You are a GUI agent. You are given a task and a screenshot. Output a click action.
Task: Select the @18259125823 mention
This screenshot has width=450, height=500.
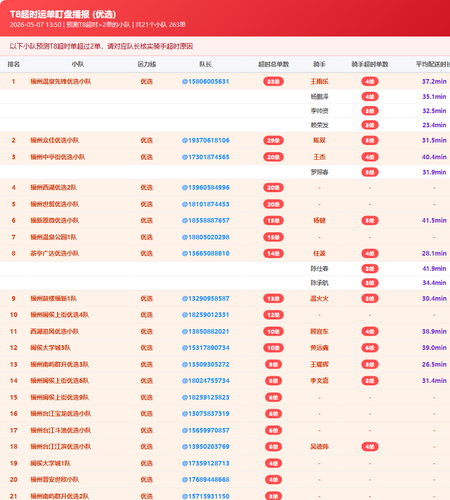[x=206, y=397]
